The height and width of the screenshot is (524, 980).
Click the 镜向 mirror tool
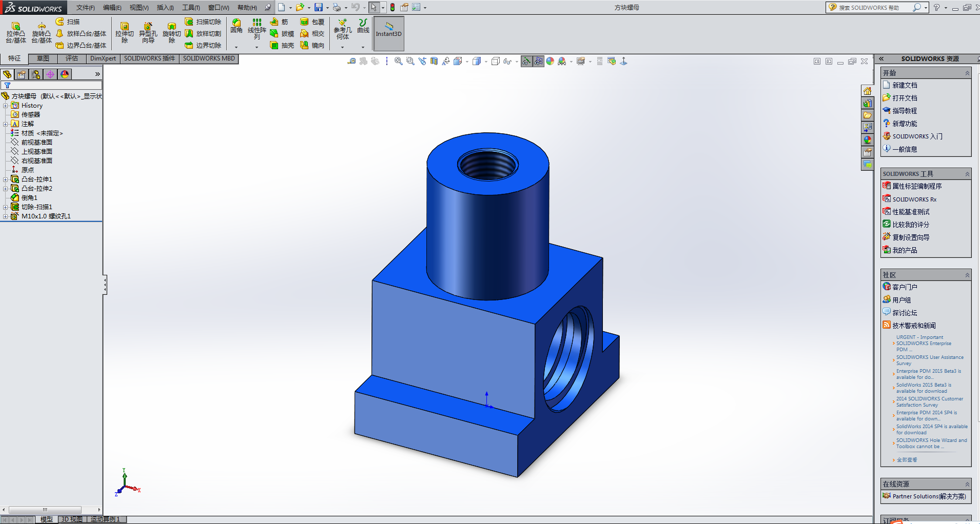pyautogui.click(x=312, y=45)
